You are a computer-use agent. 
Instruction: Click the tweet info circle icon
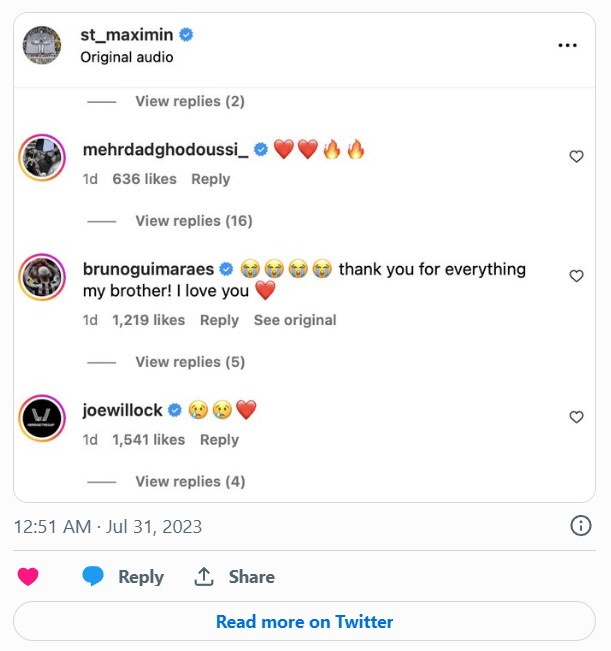(580, 526)
